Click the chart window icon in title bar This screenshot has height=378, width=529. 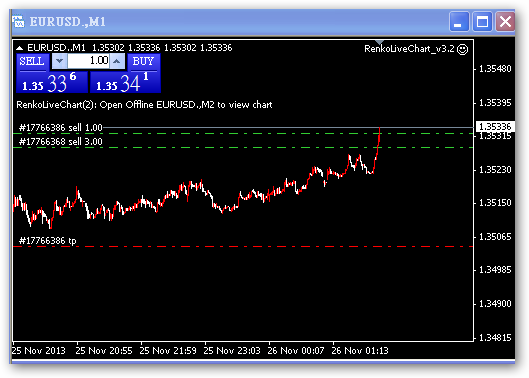pos(18,22)
